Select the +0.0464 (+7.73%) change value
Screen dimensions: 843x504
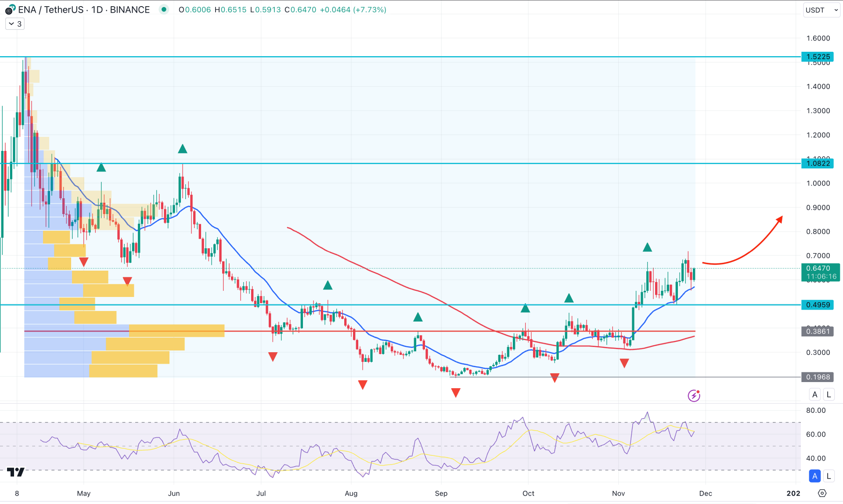point(353,10)
